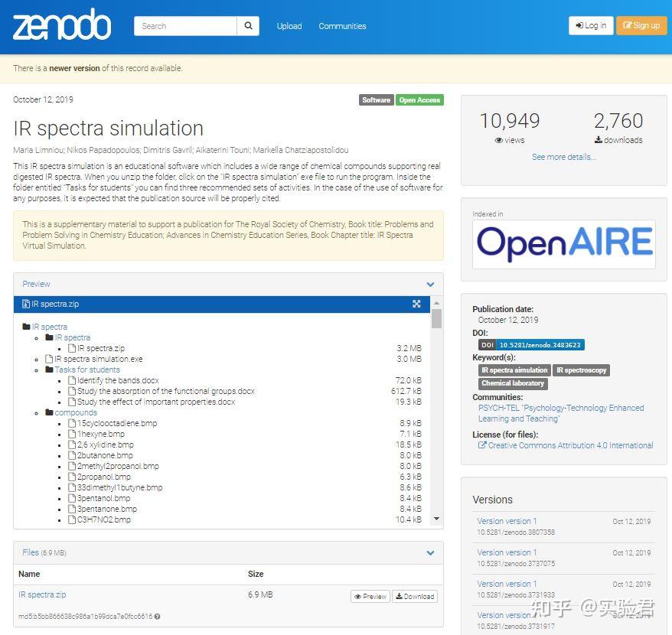This screenshot has height=635, width=672.
Task: Follow the newer version link
Action: 74,68
